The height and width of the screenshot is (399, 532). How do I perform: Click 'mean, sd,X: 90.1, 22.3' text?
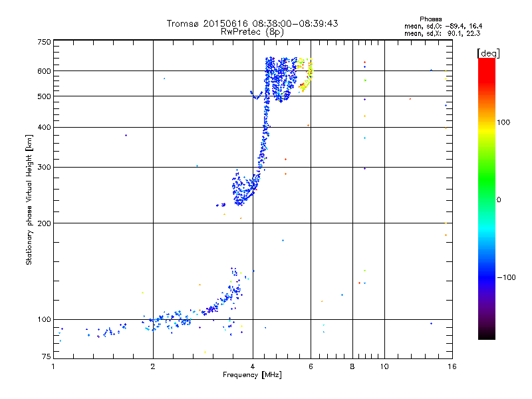click(x=442, y=33)
